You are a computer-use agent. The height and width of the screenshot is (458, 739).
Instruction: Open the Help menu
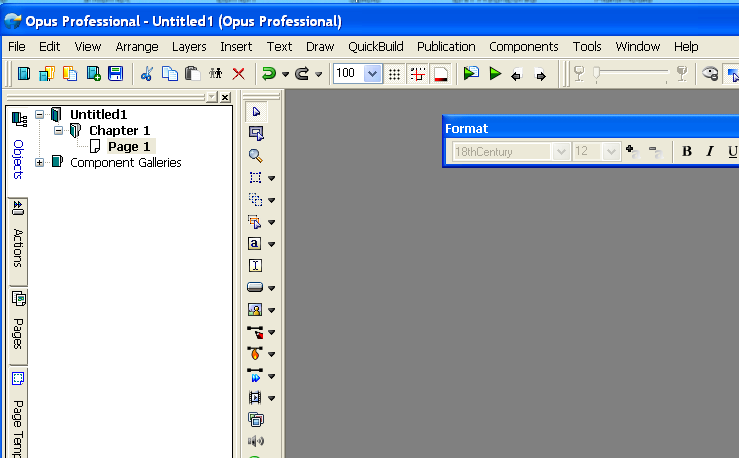[686, 47]
